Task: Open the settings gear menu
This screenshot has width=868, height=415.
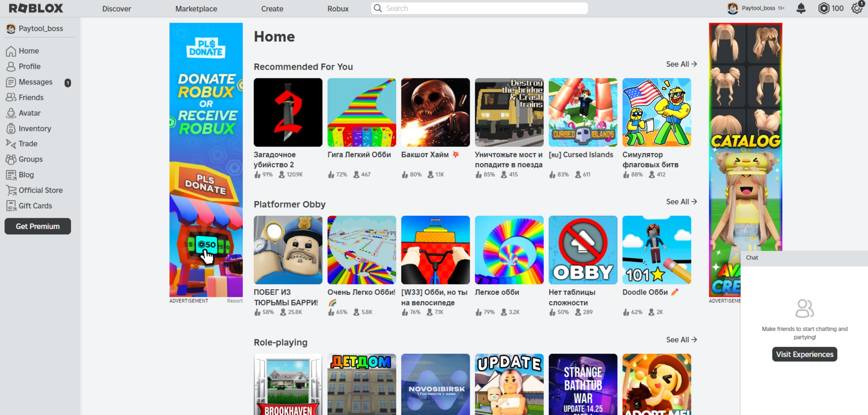Action: pos(857,8)
